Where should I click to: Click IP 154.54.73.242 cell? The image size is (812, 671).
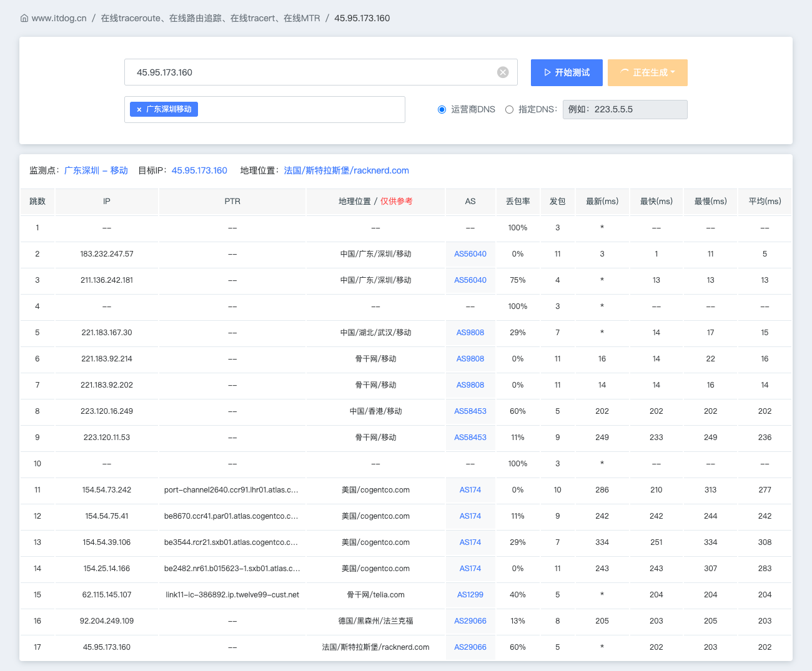tap(107, 490)
